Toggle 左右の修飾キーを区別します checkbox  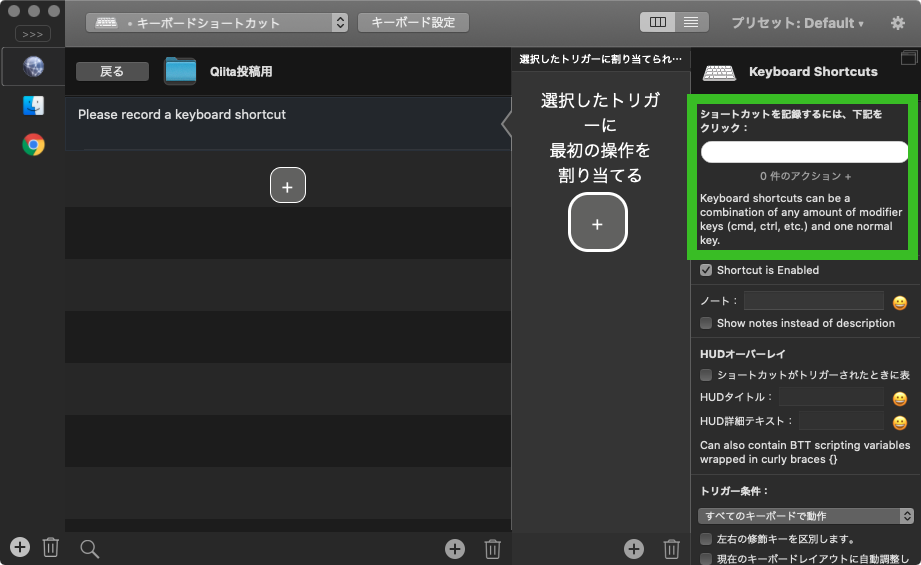click(x=706, y=539)
